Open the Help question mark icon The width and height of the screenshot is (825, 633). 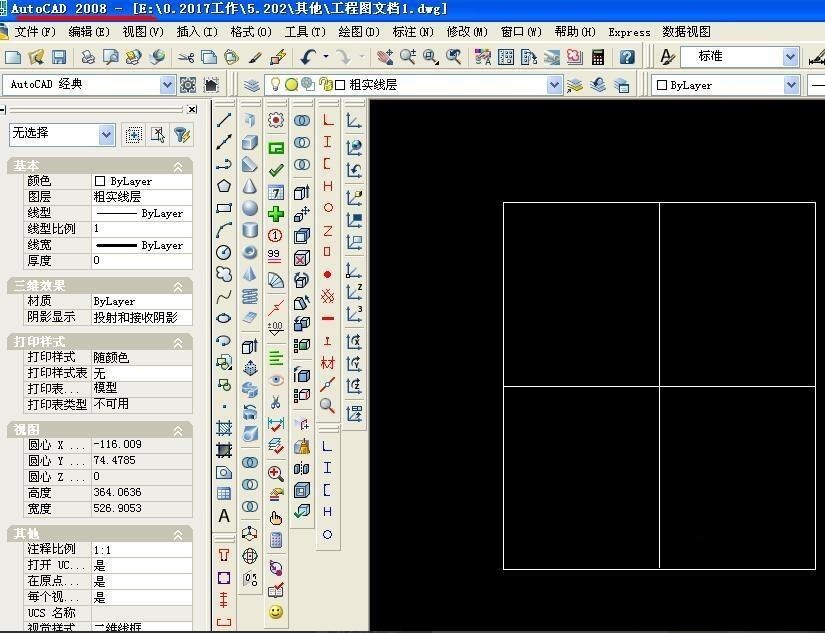tap(627, 57)
